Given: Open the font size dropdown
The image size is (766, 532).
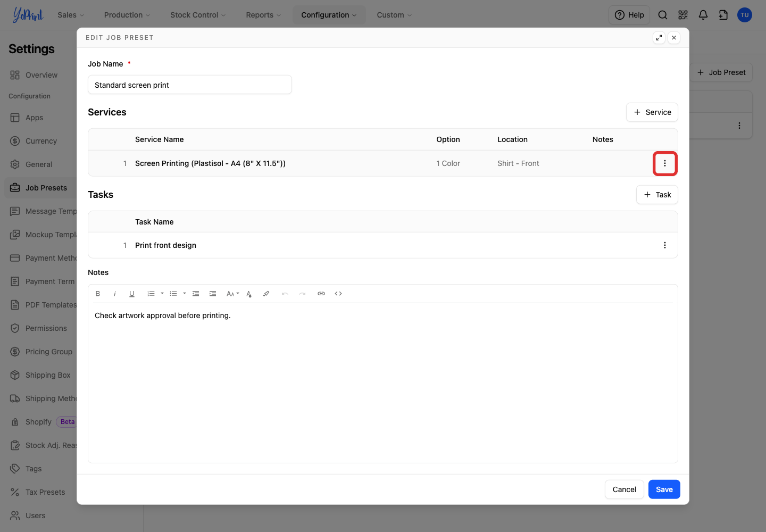Looking at the screenshot, I should [232, 294].
